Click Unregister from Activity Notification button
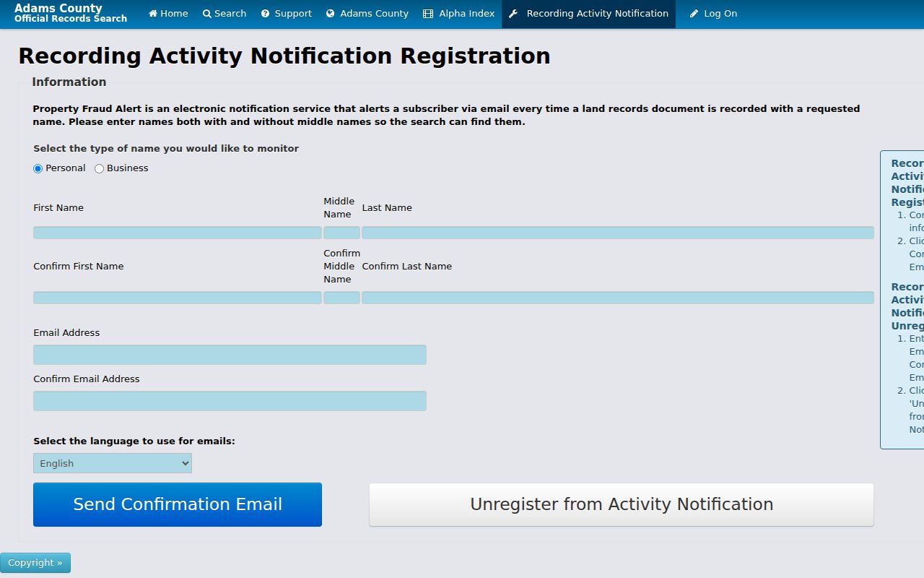The height and width of the screenshot is (578, 924). [622, 504]
